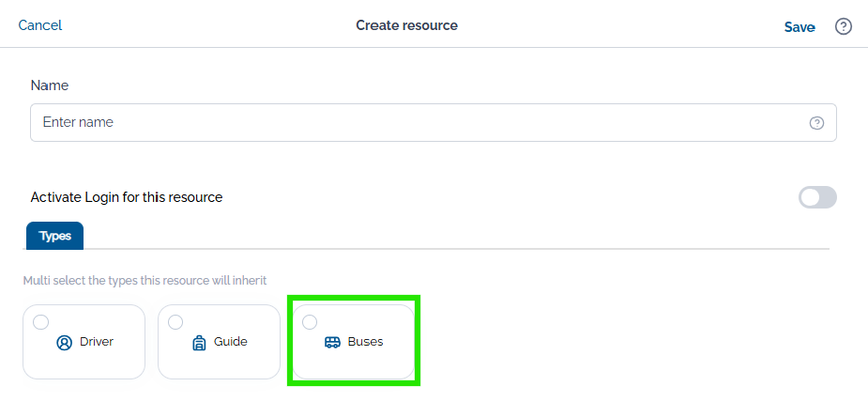Check the Guide type selection circle
The width and height of the screenshot is (868, 402).
tap(175, 322)
